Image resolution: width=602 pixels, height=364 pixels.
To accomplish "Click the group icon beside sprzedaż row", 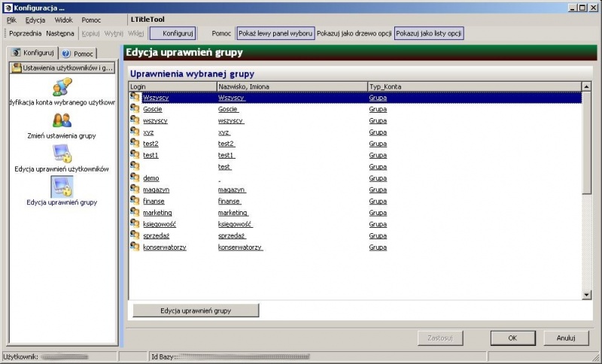I will click(x=135, y=235).
